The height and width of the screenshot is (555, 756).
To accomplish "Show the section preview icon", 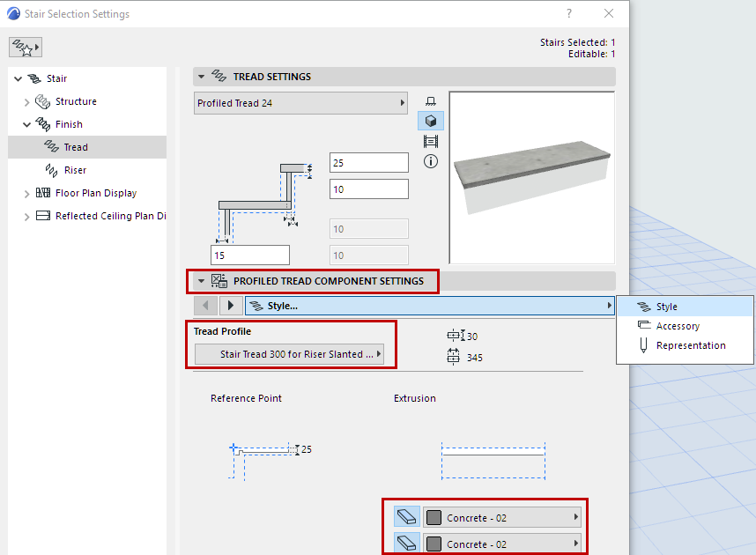I will point(431,141).
